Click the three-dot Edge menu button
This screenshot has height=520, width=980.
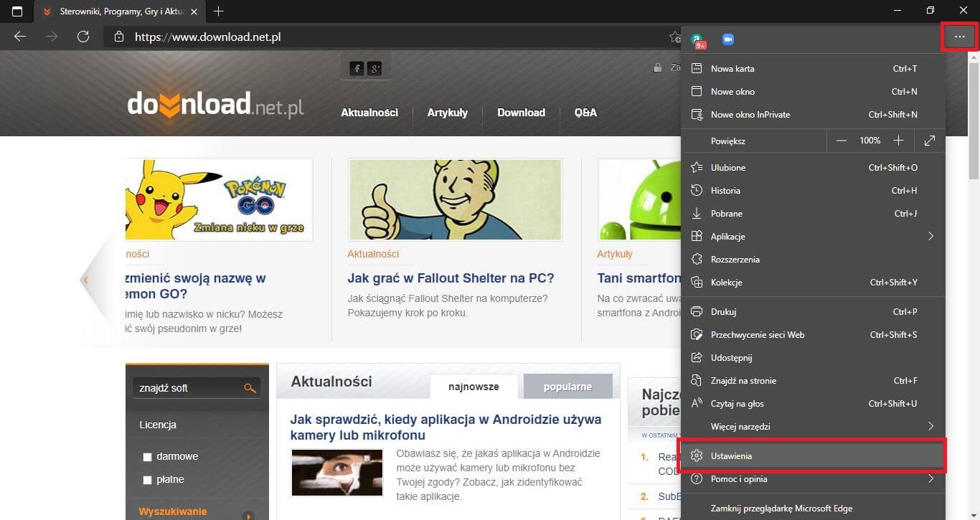click(959, 37)
